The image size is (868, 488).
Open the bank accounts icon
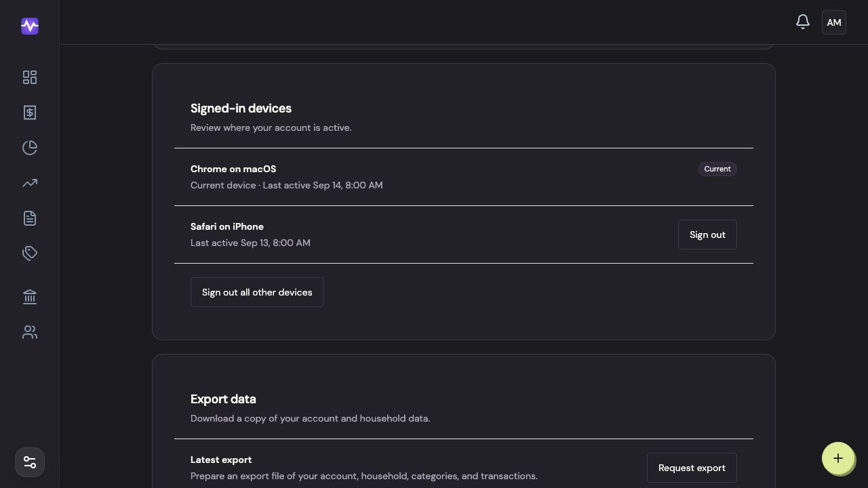tap(30, 297)
